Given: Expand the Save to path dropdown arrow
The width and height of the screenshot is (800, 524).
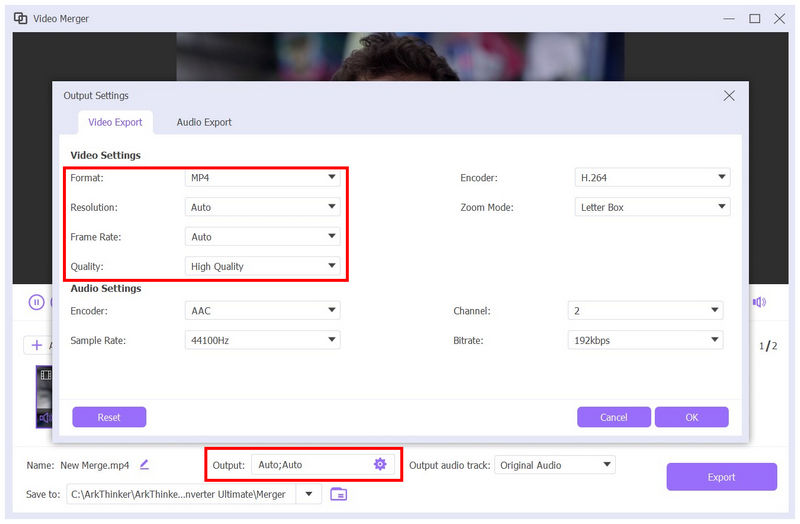Looking at the screenshot, I should tap(309, 494).
